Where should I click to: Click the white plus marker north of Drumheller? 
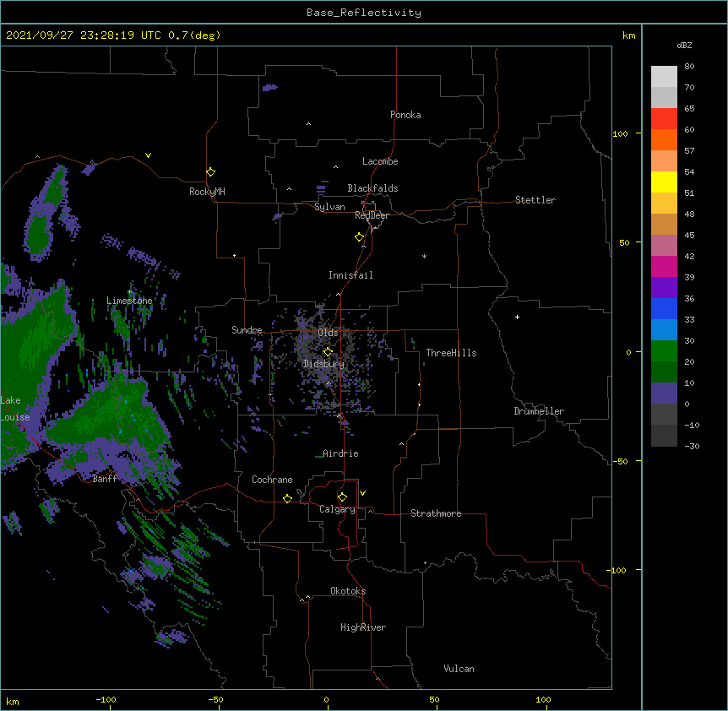(517, 317)
